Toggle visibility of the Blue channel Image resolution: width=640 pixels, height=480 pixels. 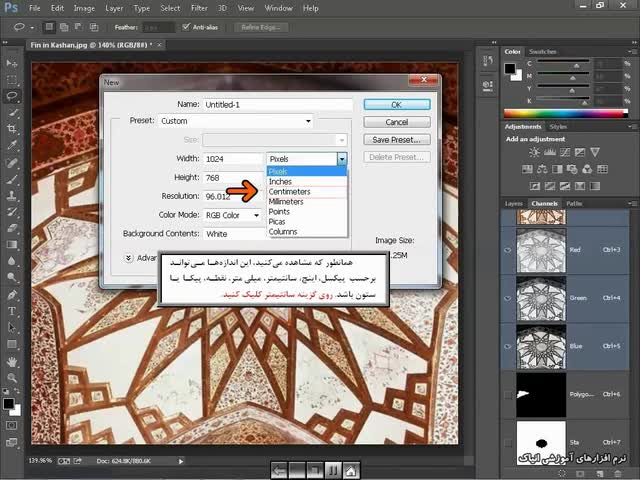click(509, 346)
